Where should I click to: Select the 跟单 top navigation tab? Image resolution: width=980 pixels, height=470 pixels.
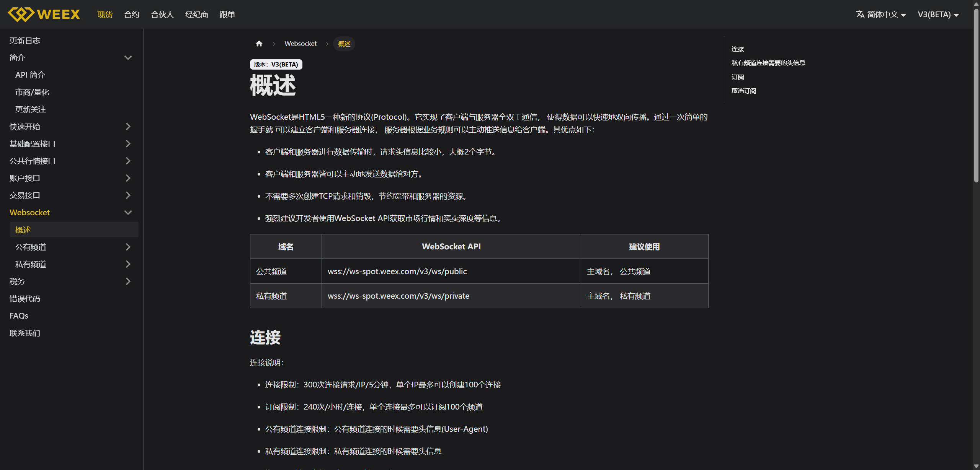tap(227, 15)
